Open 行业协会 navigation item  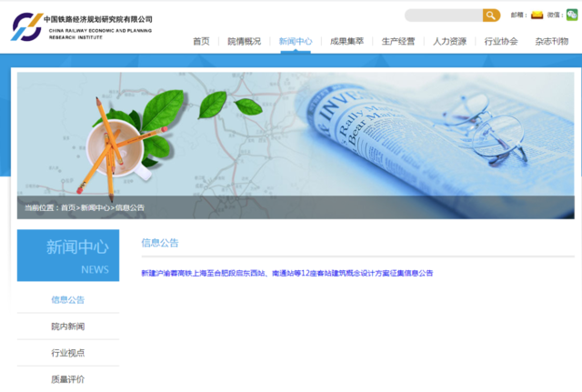(501, 41)
